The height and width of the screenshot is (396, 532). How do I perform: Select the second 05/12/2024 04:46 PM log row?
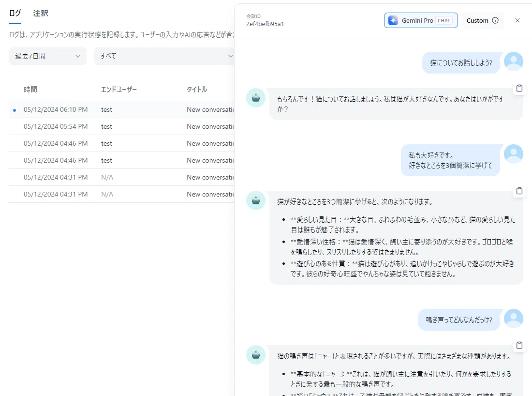tap(121, 160)
